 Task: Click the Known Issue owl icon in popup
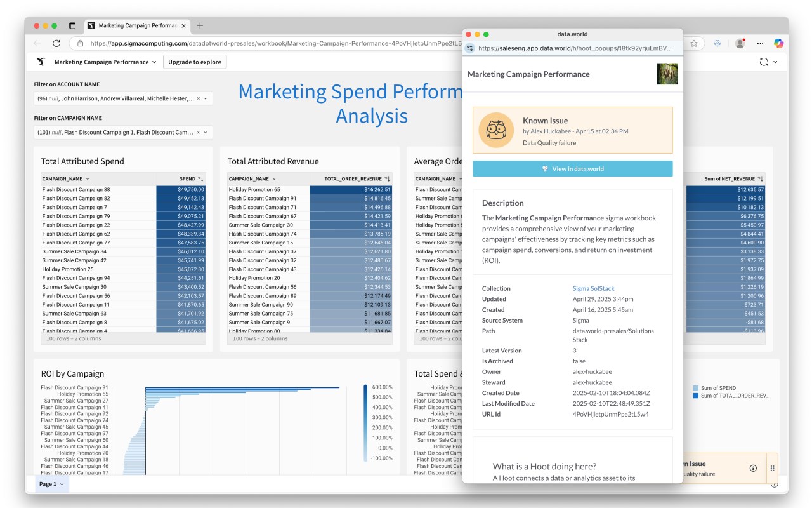point(496,130)
